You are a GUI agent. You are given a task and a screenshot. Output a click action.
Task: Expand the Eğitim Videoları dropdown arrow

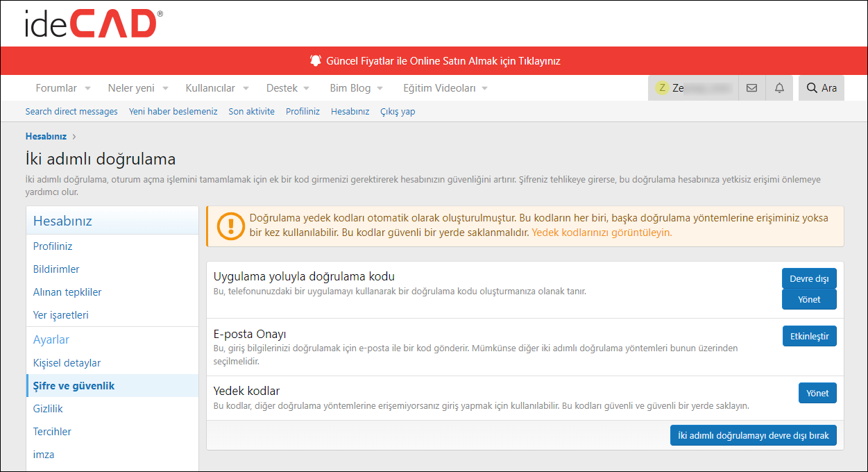(x=484, y=89)
